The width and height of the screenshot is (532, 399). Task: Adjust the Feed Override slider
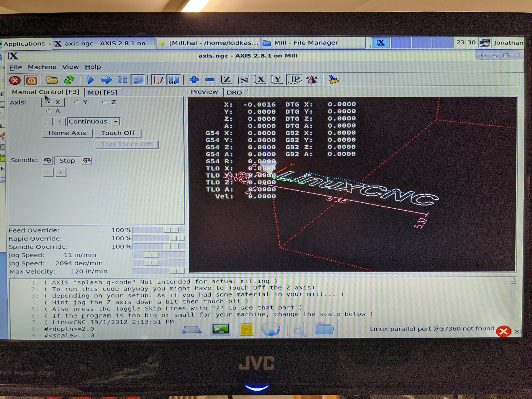158,230
